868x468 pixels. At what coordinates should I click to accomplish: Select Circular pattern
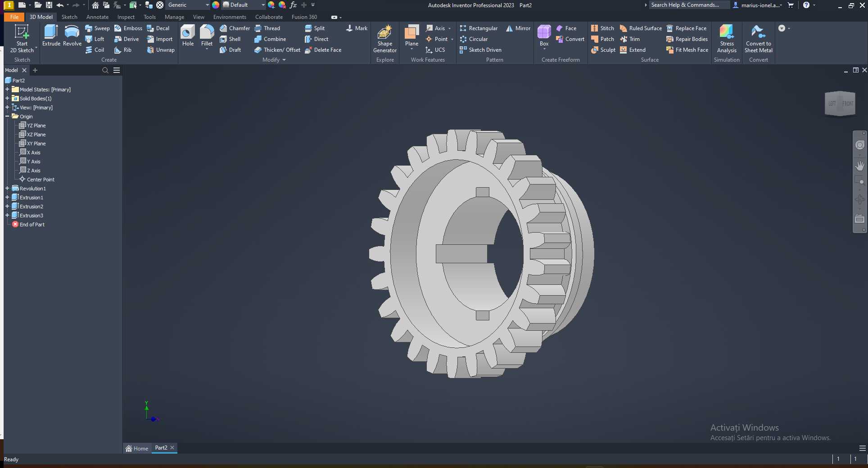coord(474,39)
